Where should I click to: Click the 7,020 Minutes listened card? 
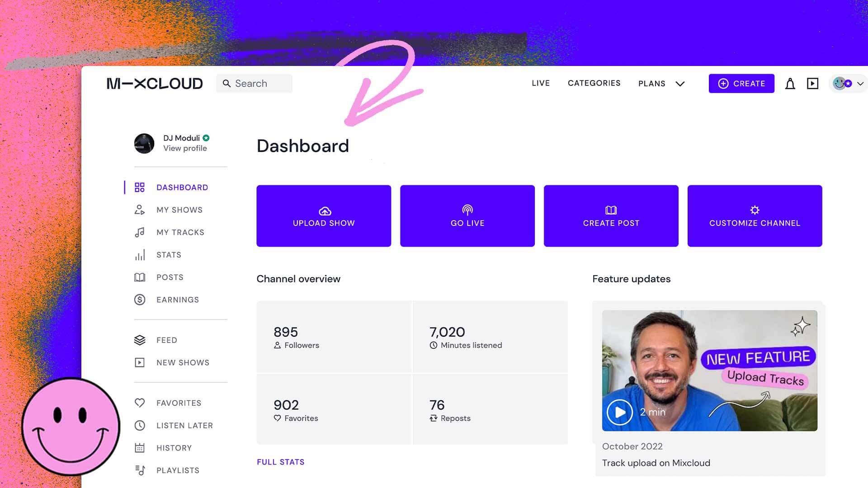[x=491, y=337]
